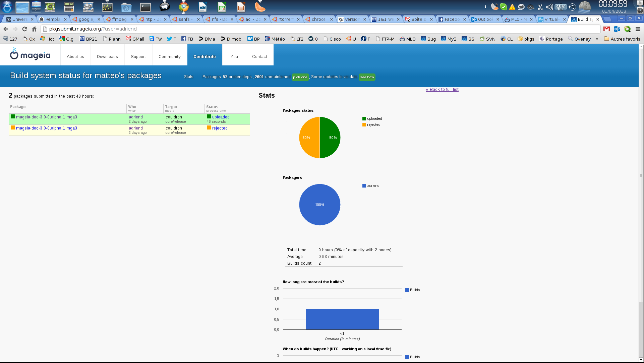Screen dimensions: 644x363
Task: Click the blue adriend legend swatch
Action: point(364,186)
